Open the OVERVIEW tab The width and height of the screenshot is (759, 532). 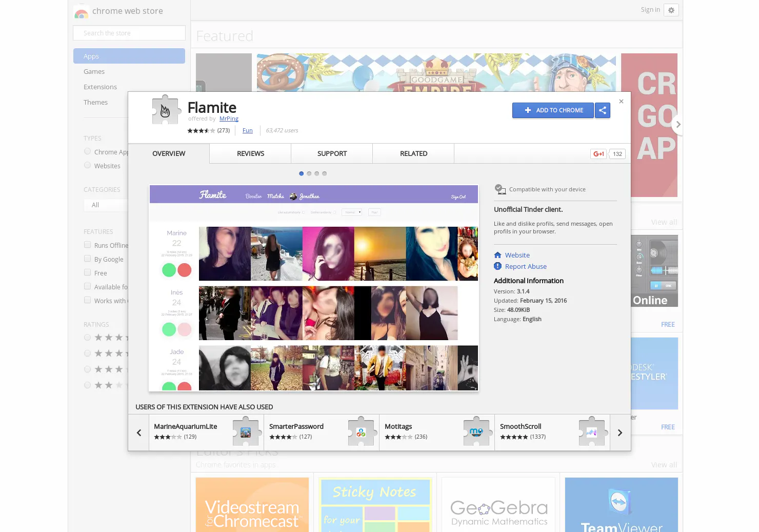(x=169, y=153)
